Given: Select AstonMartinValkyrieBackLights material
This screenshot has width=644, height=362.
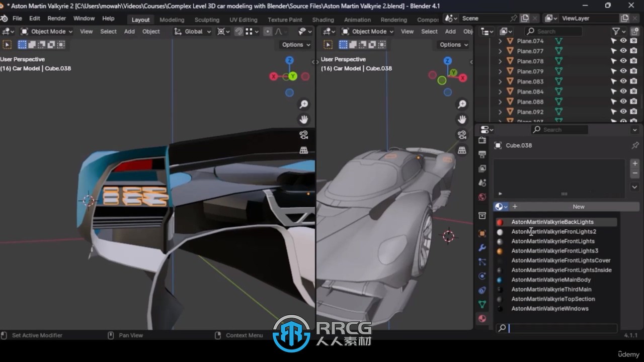Looking at the screenshot, I should [x=556, y=222].
